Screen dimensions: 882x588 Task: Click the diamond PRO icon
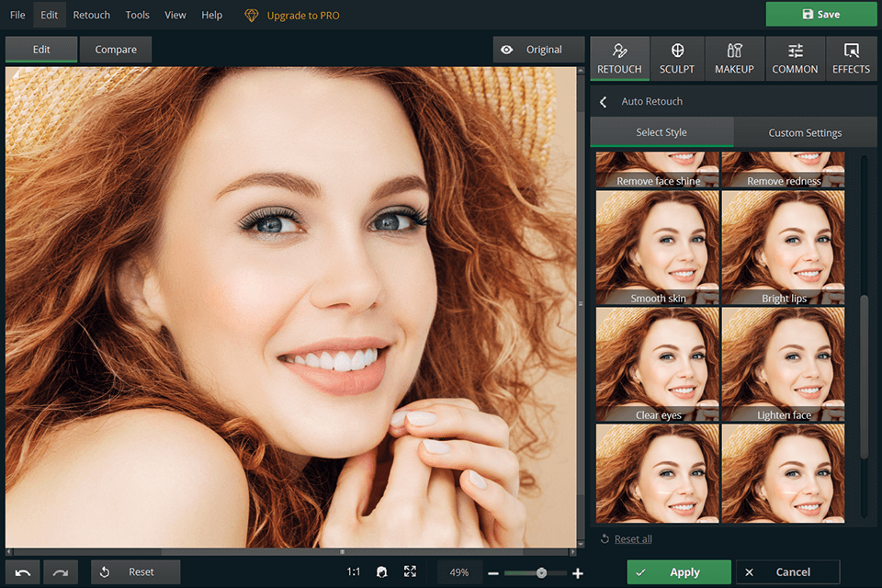point(252,16)
